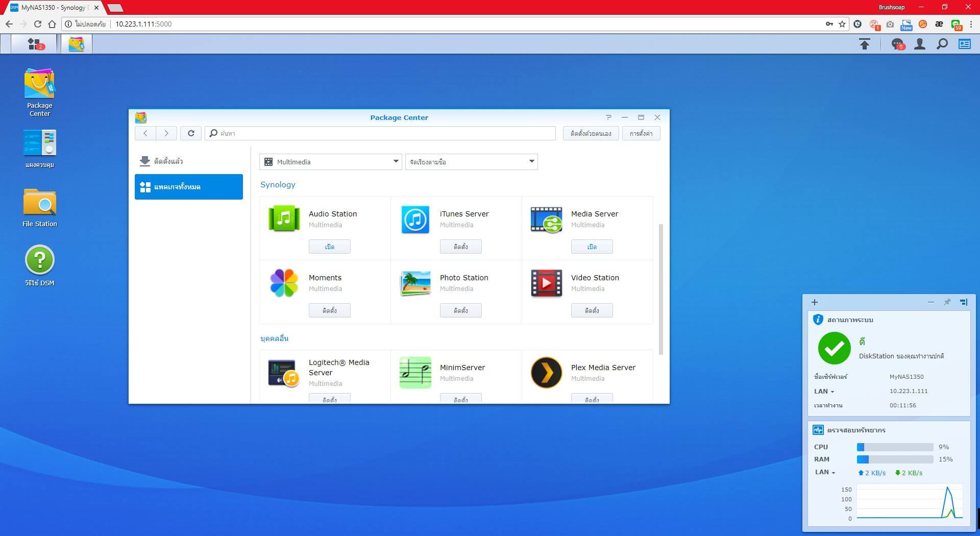Go to the browser home page

click(52, 24)
